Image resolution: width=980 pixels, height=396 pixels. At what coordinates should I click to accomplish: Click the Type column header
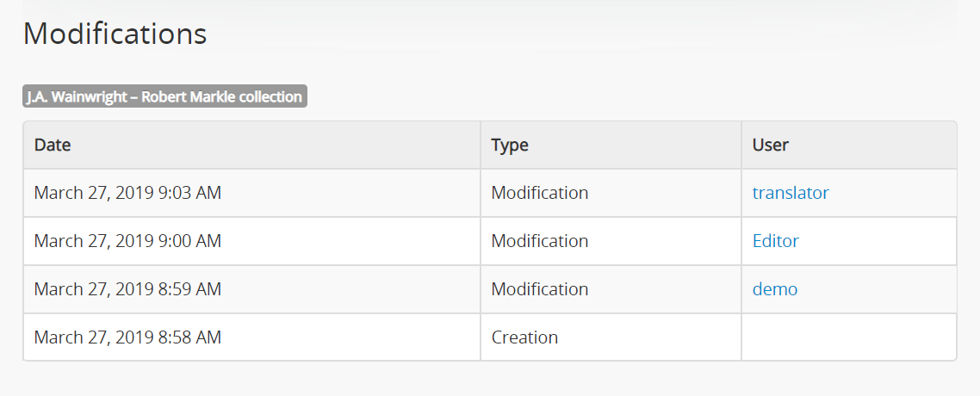click(510, 145)
